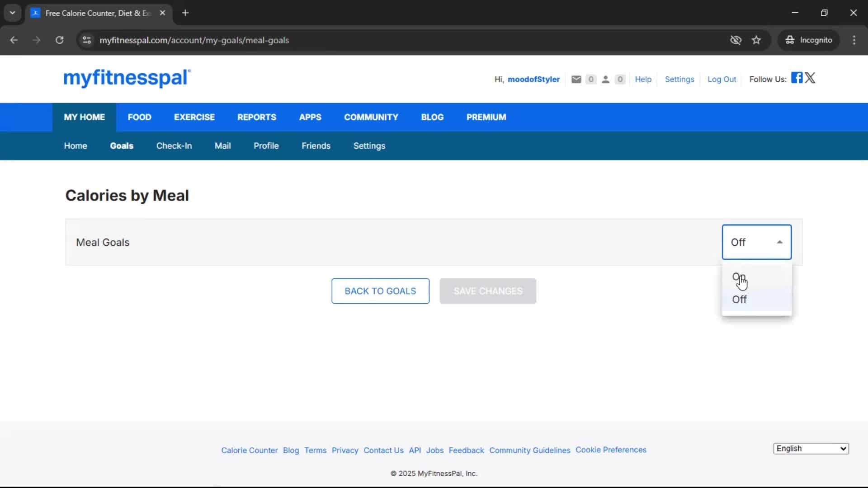Open the APPS main tab
868x488 pixels.
tap(310, 117)
